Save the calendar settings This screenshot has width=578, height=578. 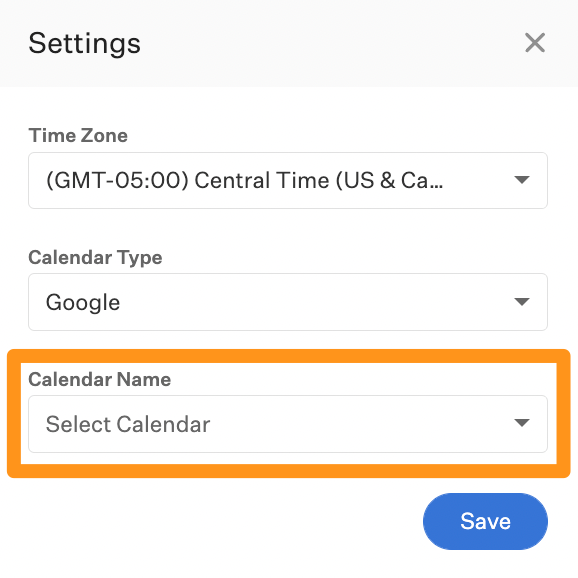click(x=485, y=521)
